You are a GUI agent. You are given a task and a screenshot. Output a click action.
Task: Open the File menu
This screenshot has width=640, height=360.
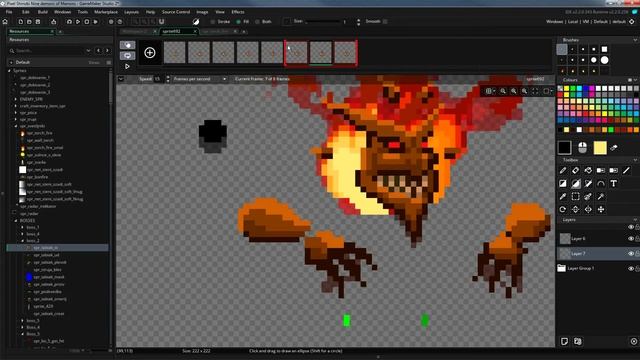[9, 12]
